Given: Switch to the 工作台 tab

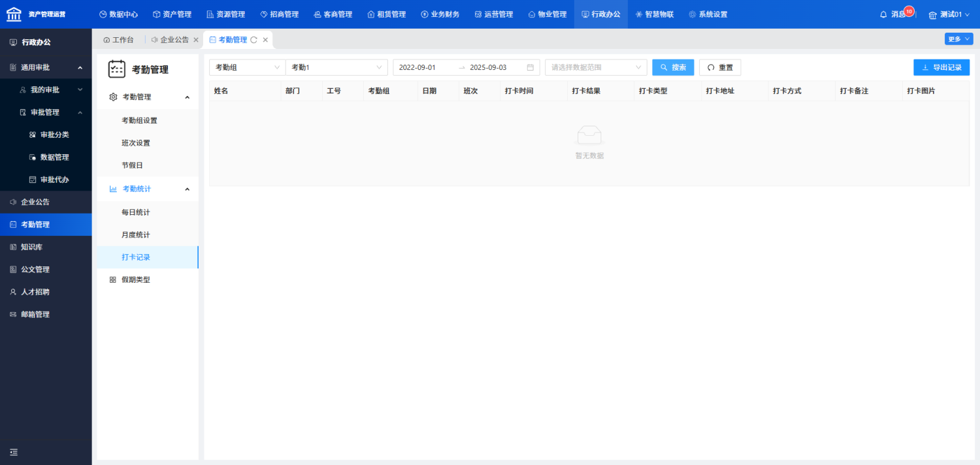Looking at the screenshot, I should [118, 40].
